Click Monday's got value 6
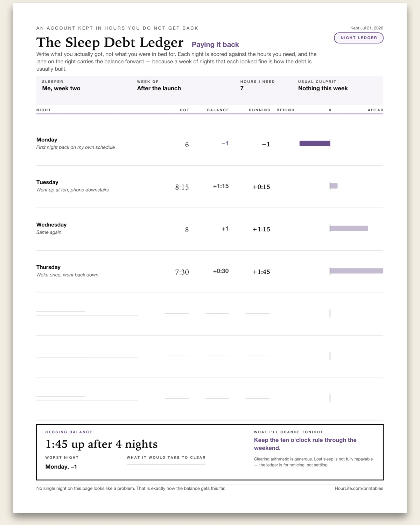 click(x=187, y=145)
